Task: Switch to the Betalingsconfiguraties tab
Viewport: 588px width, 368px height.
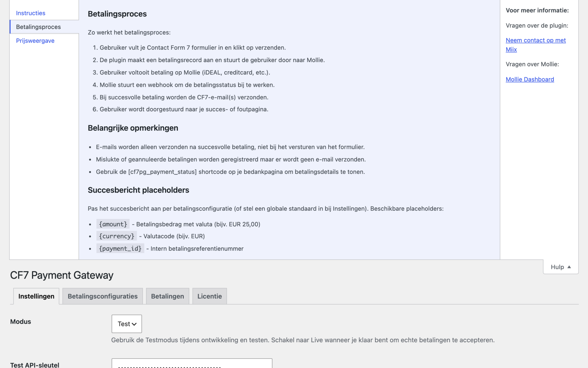Action: [x=102, y=296]
